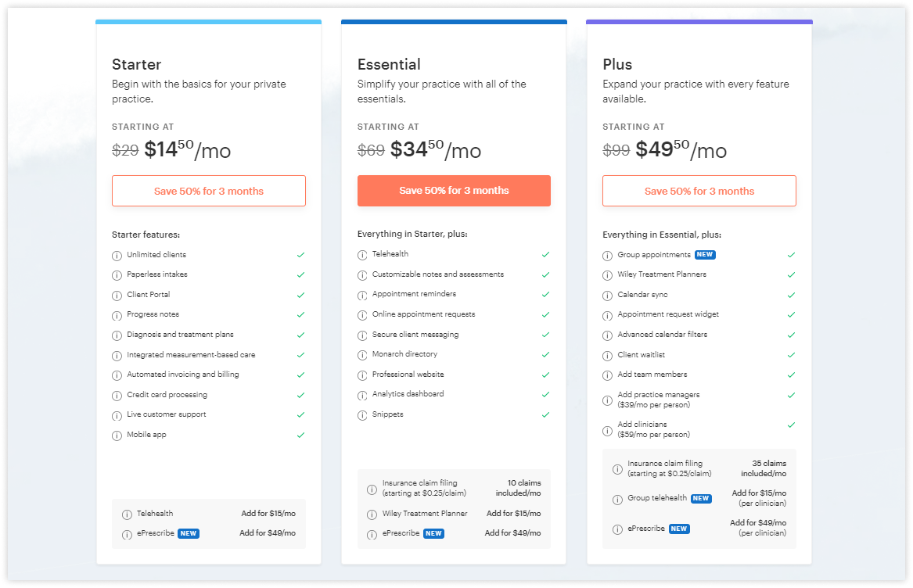Click the checkmark beside Live customer support
The width and height of the screenshot is (913, 588).
300,415
